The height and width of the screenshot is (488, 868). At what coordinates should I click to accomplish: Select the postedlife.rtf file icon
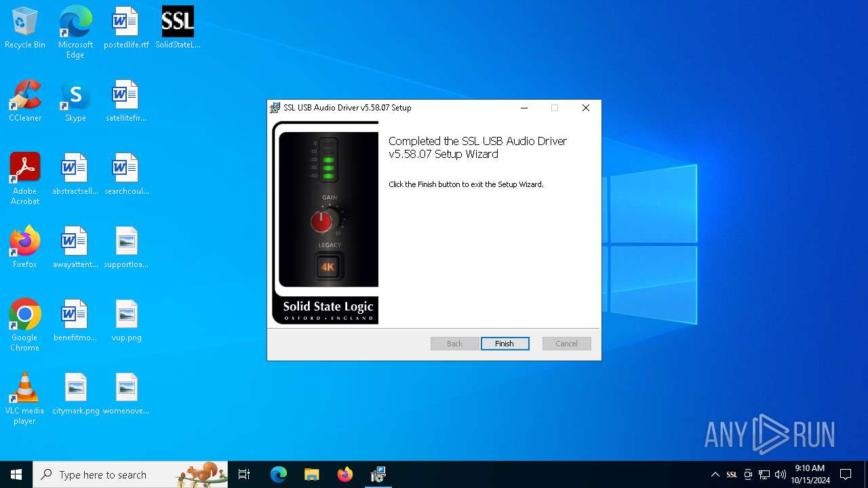(126, 28)
